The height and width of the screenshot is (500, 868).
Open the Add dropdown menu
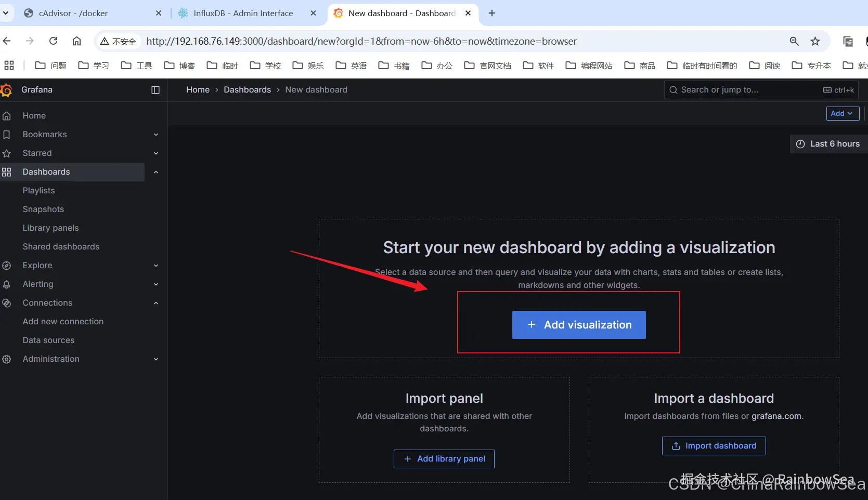(843, 113)
